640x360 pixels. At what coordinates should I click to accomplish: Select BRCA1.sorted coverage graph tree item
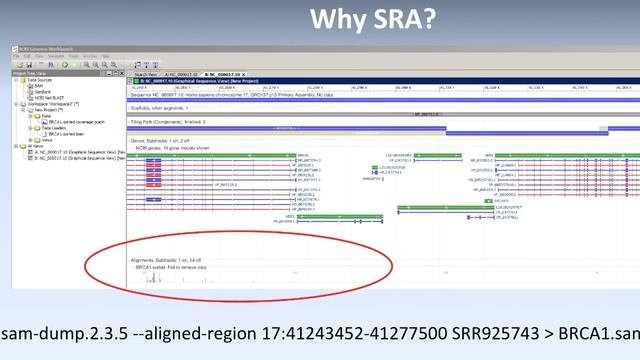tap(77, 122)
